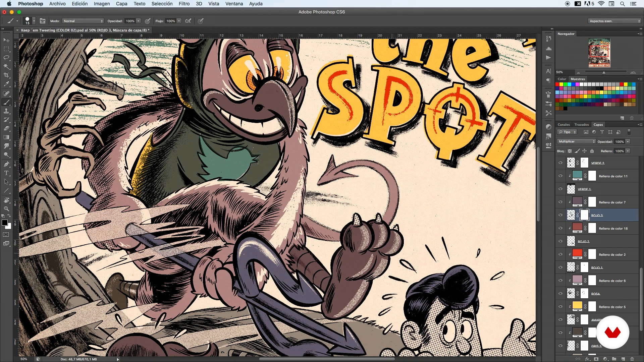Select the History Brush tool

[6, 120]
